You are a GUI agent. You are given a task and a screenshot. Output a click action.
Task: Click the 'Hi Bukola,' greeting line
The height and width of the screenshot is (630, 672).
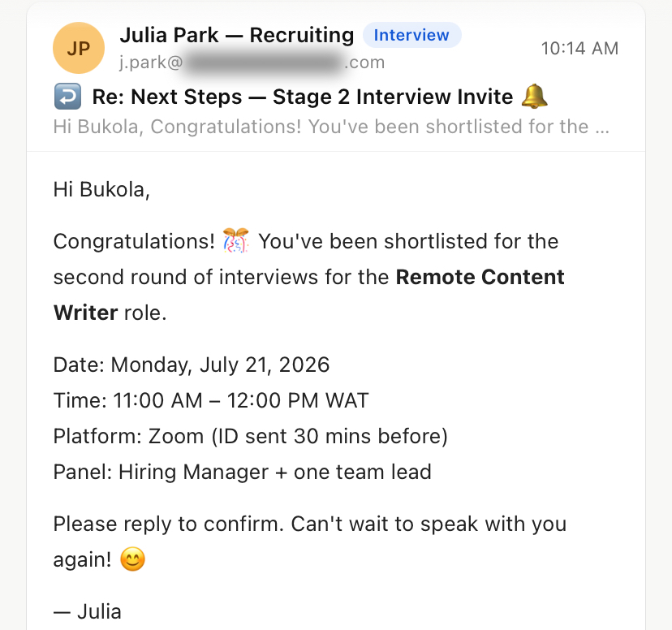tap(101, 190)
